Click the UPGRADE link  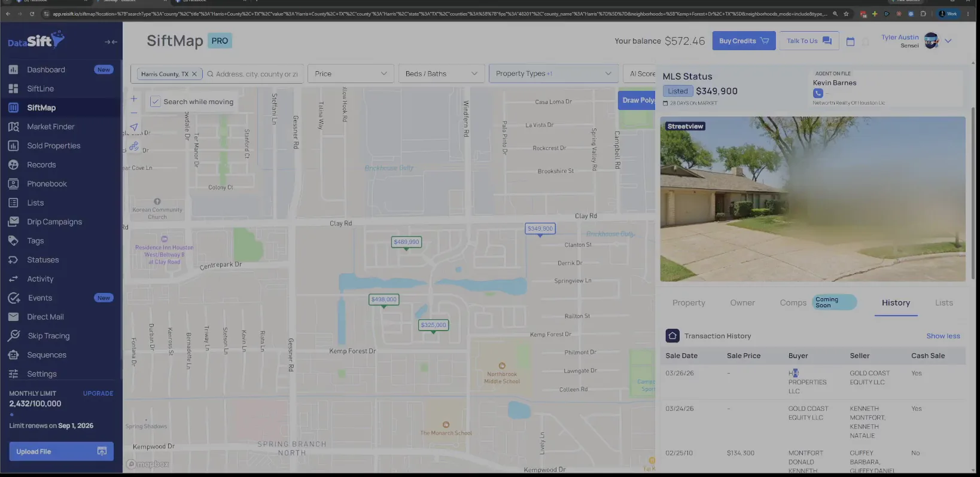[x=98, y=393]
